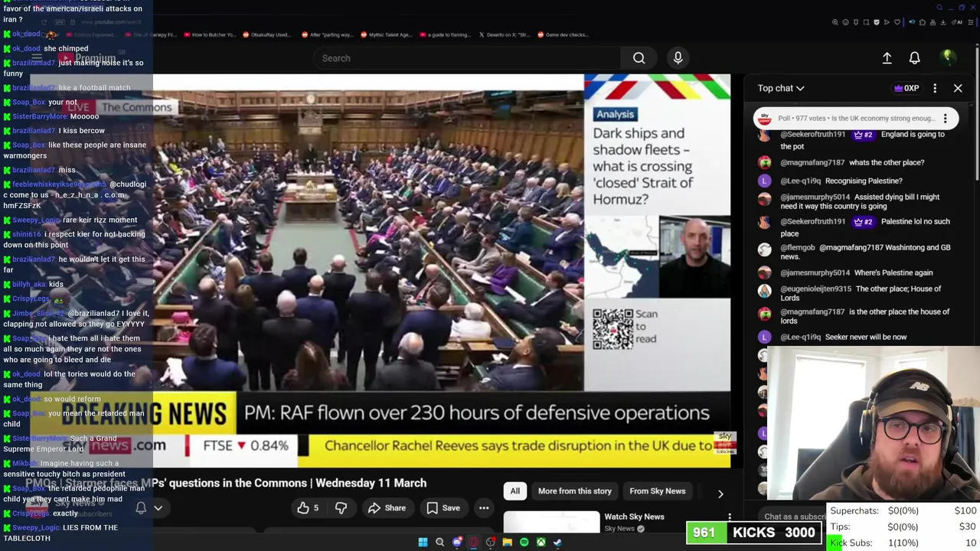980x551 pixels.
Task: Activate voice search microphone icon
Action: 678,58
